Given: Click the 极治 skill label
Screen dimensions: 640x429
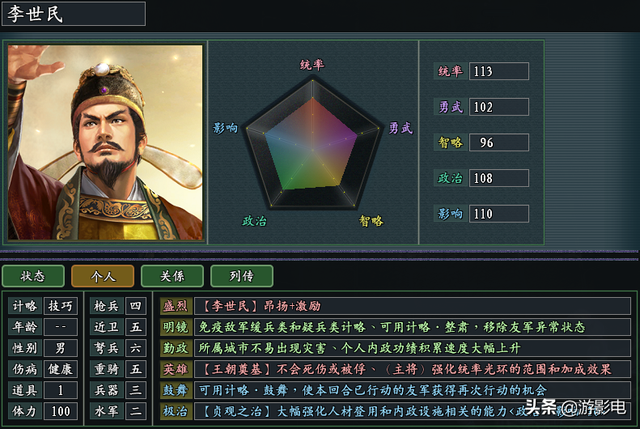Looking at the screenshot, I should point(175,411).
